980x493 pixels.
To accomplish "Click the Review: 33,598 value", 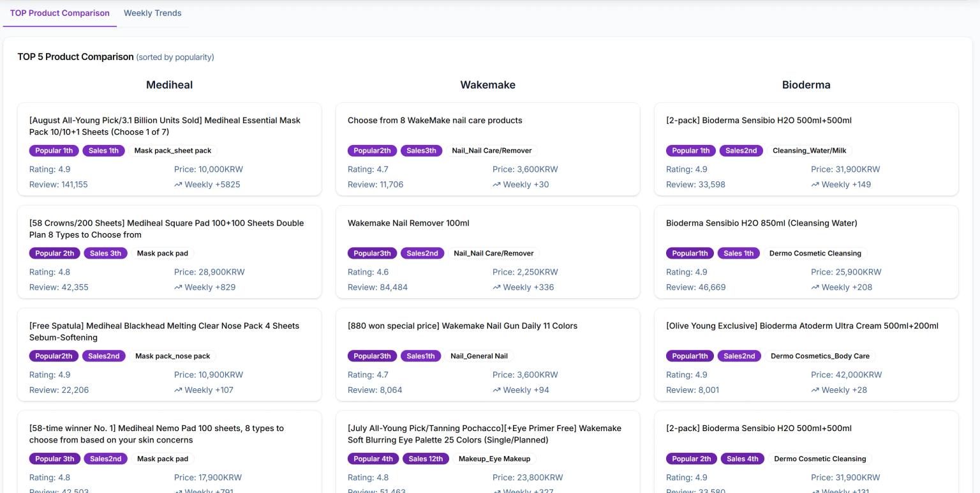I will [x=695, y=185].
